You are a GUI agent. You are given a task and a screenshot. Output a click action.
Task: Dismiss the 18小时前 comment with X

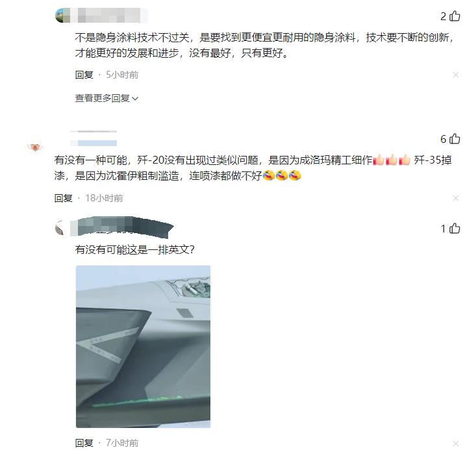coord(455,198)
